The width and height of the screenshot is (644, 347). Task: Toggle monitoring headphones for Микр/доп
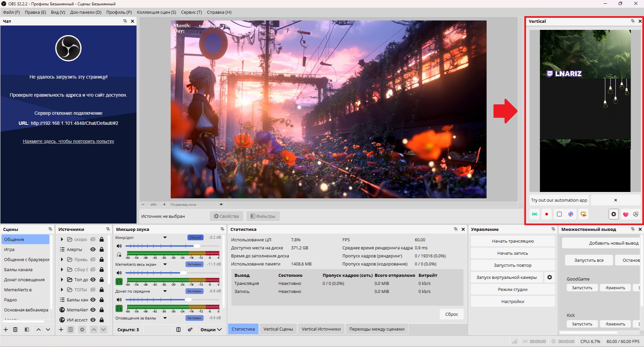point(119,255)
